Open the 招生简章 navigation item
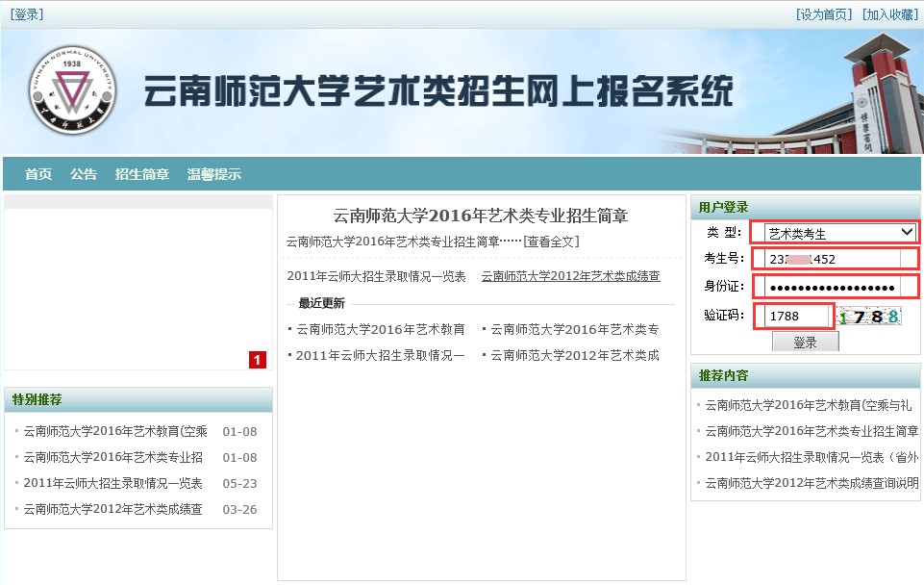Screen dimensions: 924x585 click(142, 174)
